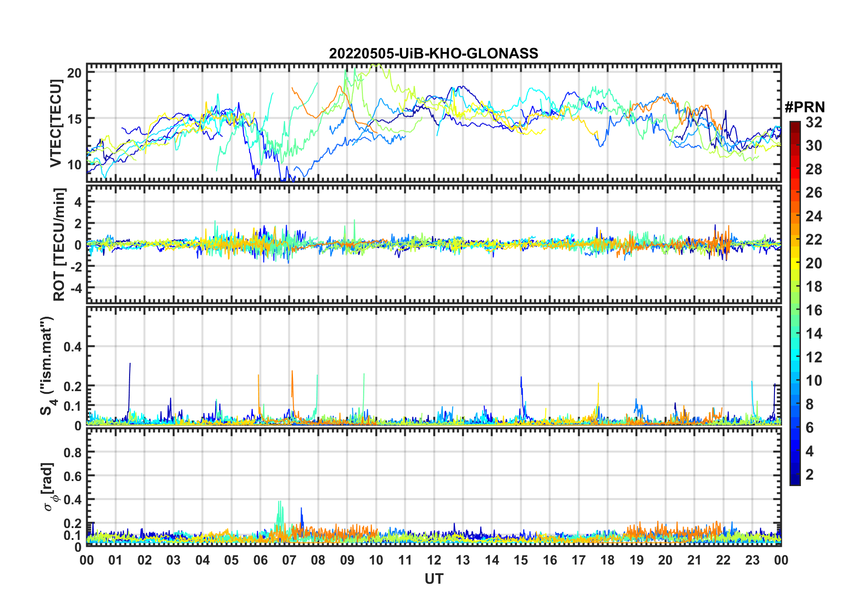Click the 0.8 tick on σφ axis

pos(73,452)
